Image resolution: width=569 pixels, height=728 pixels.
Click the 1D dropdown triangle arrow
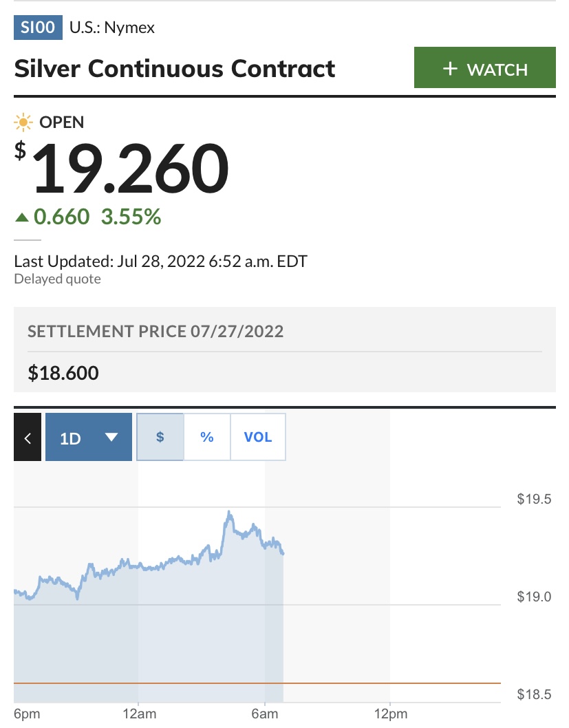point(111,438)
